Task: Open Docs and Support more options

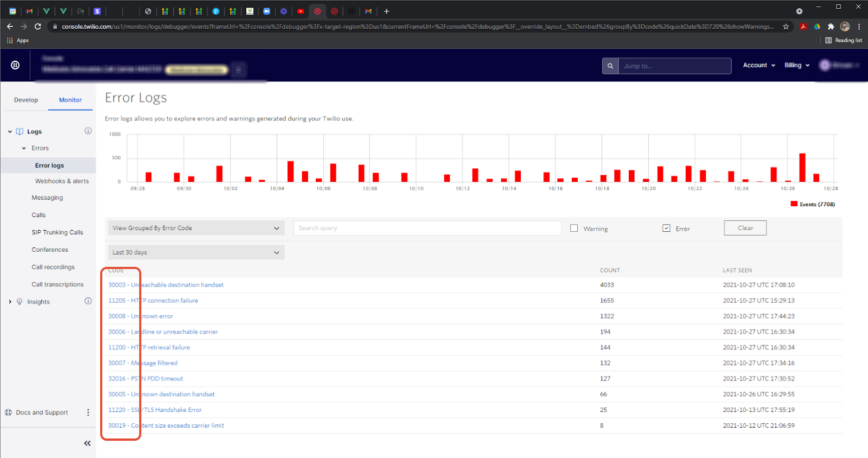Action: [x=88, y=412]
